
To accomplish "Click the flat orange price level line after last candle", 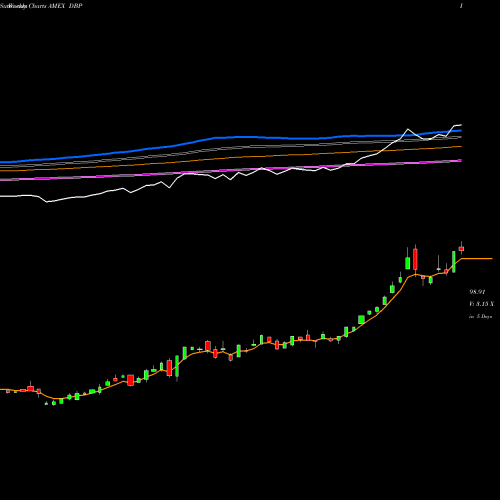I will point(477,258).
